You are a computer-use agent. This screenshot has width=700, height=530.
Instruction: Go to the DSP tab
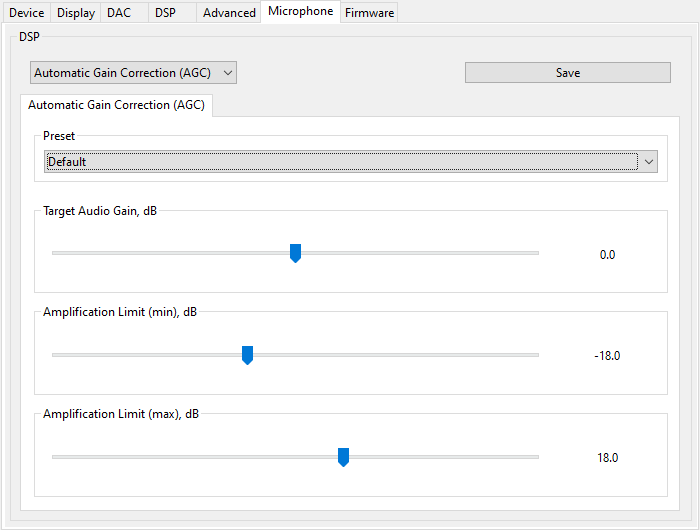165,13
